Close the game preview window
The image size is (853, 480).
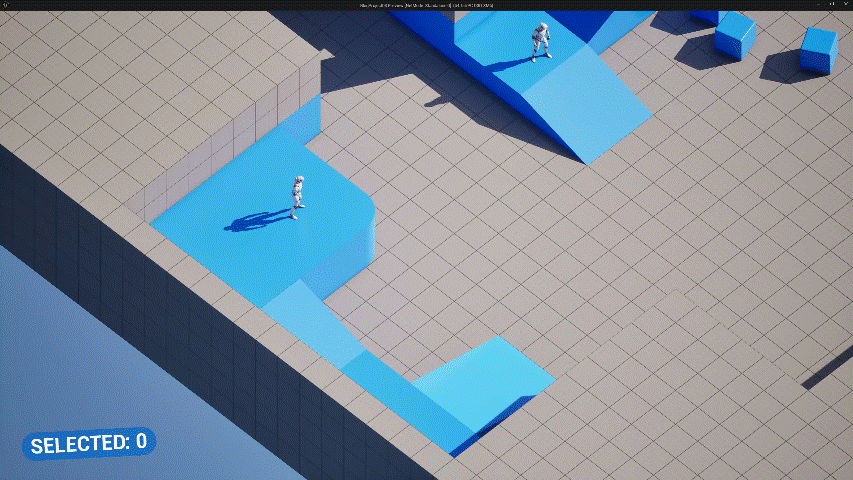coord(843,6)
